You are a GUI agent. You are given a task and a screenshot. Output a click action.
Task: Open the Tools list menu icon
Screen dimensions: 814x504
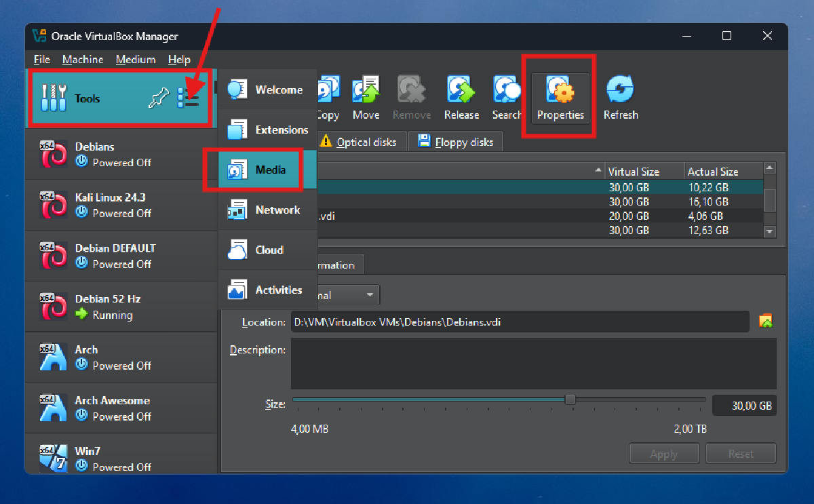click(188, 99)
